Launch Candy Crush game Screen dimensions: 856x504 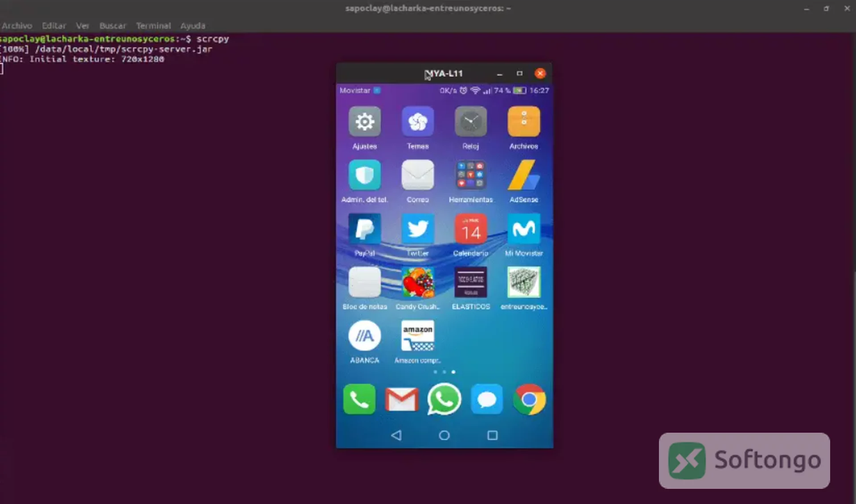pos(418,282)
